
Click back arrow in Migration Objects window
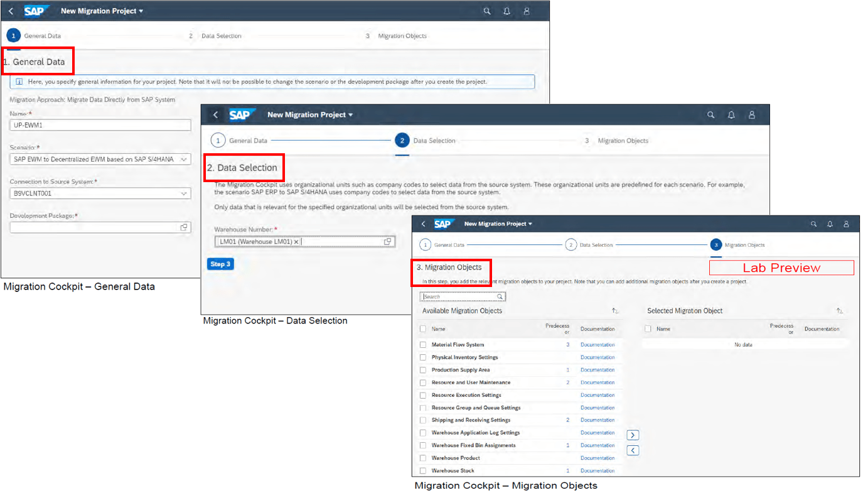pos(424,224)
